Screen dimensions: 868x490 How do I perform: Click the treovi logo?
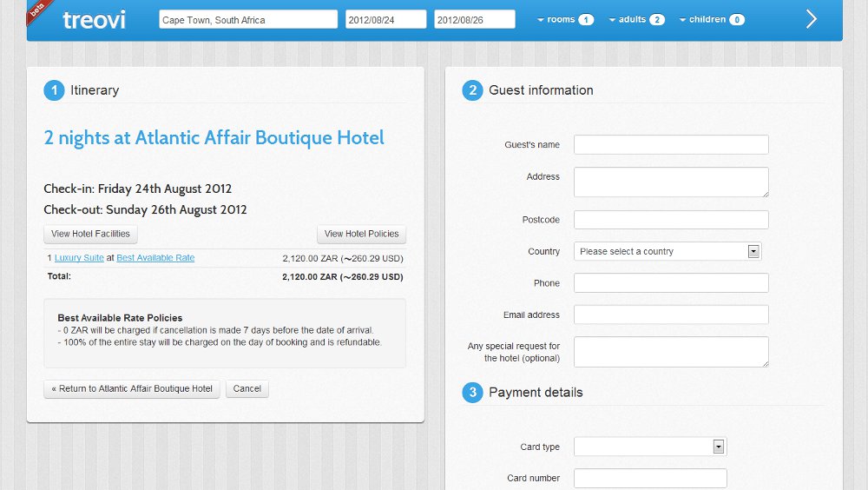click(94, 20)
